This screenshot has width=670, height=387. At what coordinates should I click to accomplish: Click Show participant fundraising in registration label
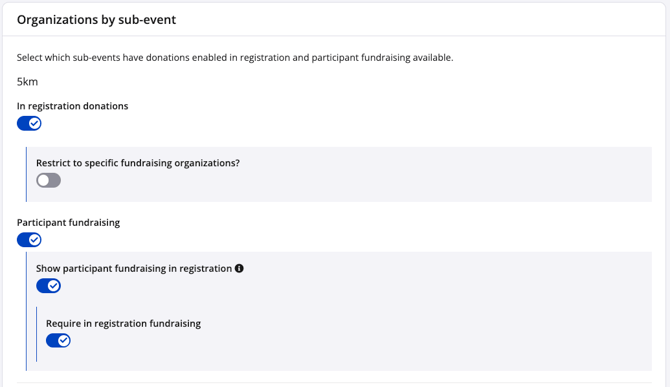tap(134, 268)
